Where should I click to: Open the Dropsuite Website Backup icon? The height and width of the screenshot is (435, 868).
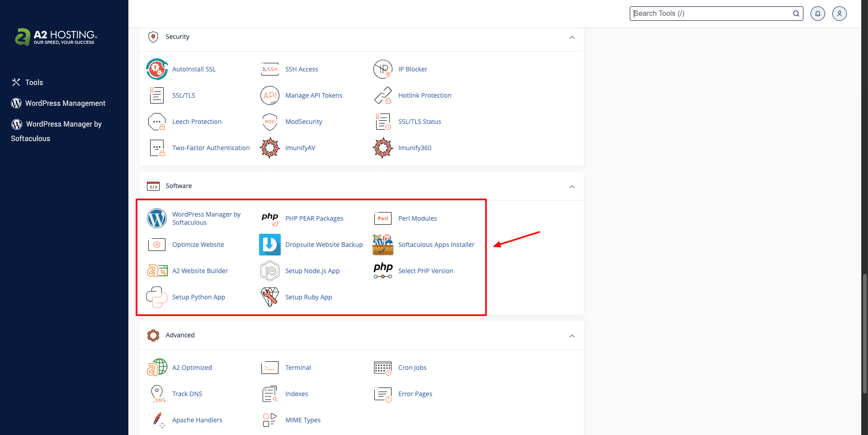pos(270,245)
